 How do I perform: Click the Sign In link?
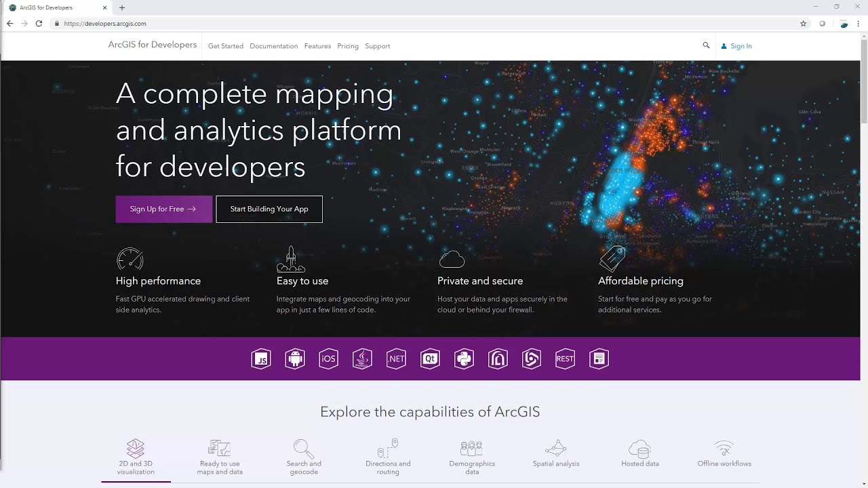tap(736, 46)
